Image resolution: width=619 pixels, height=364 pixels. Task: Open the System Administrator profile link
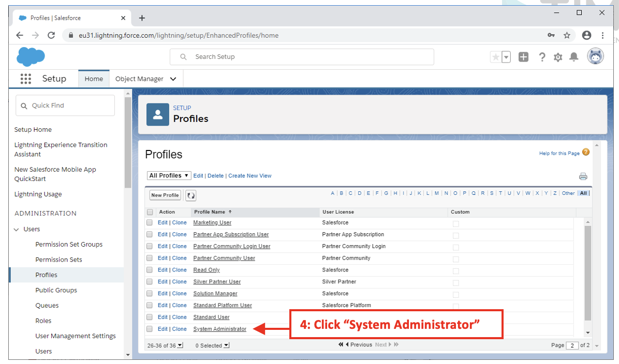219,329
